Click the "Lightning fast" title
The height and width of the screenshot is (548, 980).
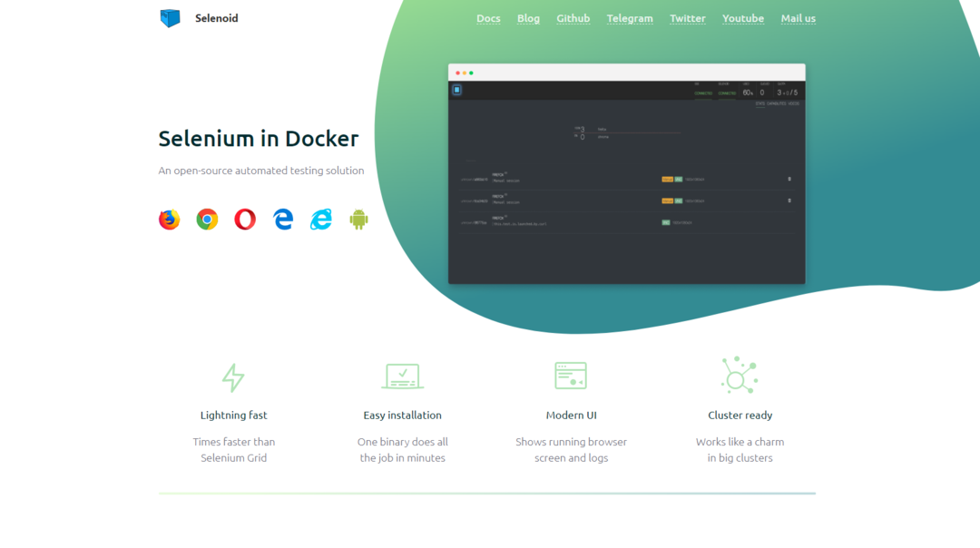234,415
